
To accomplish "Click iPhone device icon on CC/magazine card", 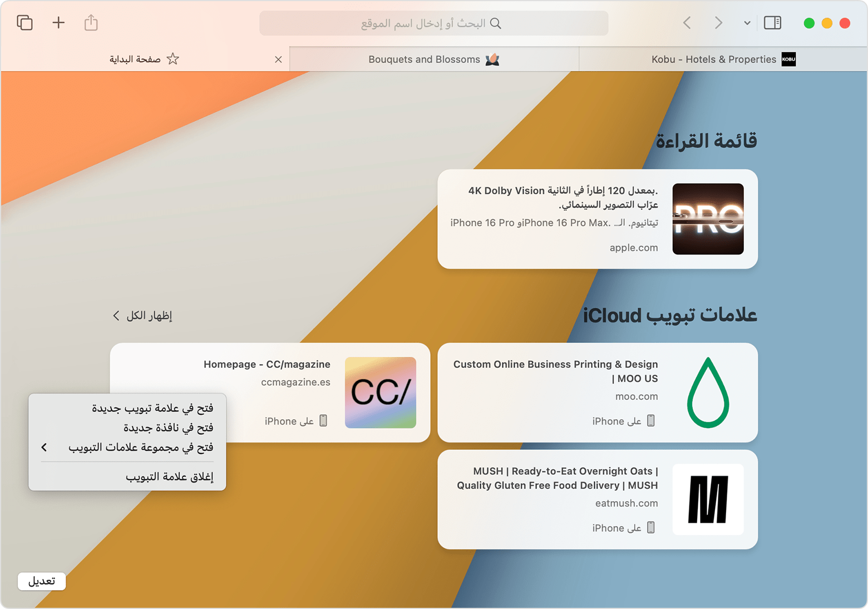I will (x=323, y=421).
